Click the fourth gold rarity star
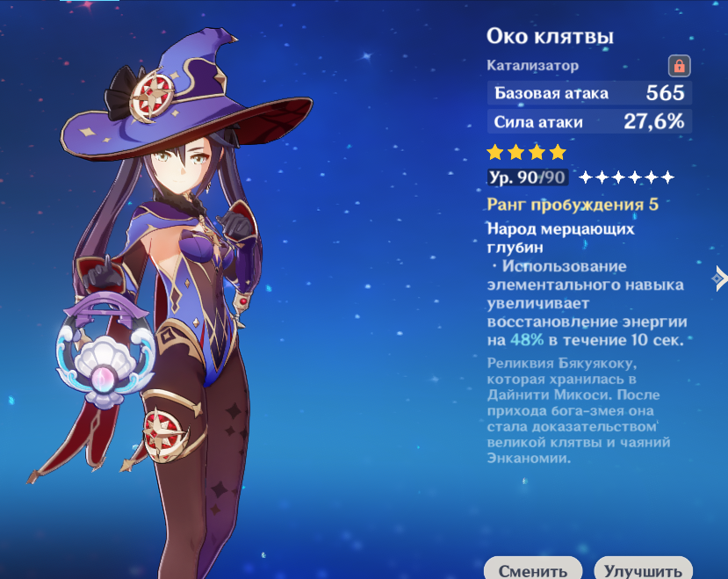The height and width of the screenshot is (579, 728). 558,152
